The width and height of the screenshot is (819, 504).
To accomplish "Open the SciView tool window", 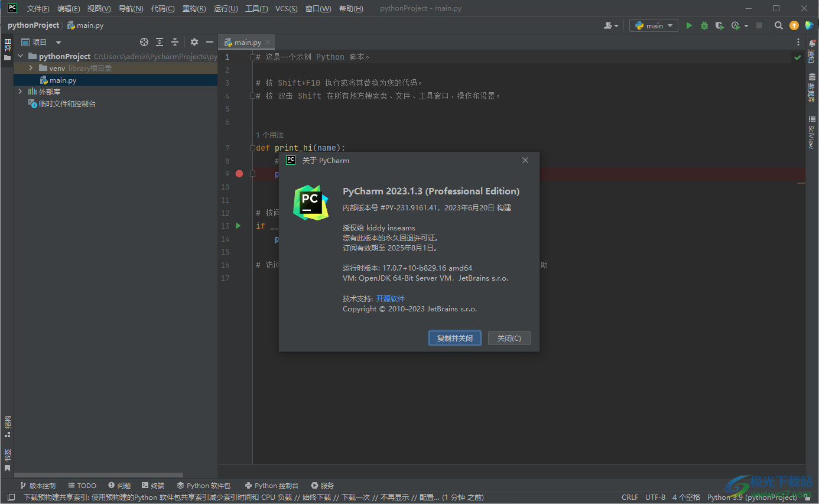I will 812,132.
